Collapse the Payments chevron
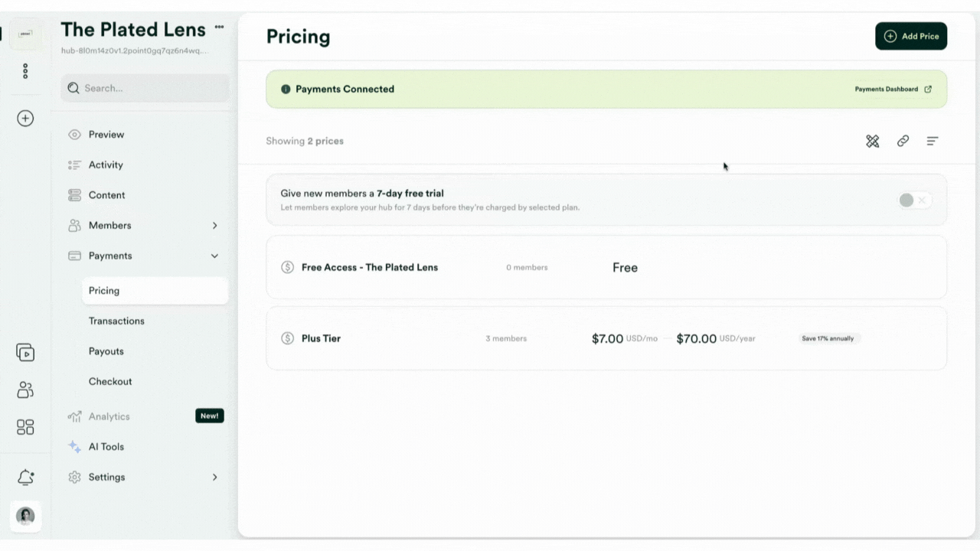This screenshot has height=551, width=980. pos(214,256)
